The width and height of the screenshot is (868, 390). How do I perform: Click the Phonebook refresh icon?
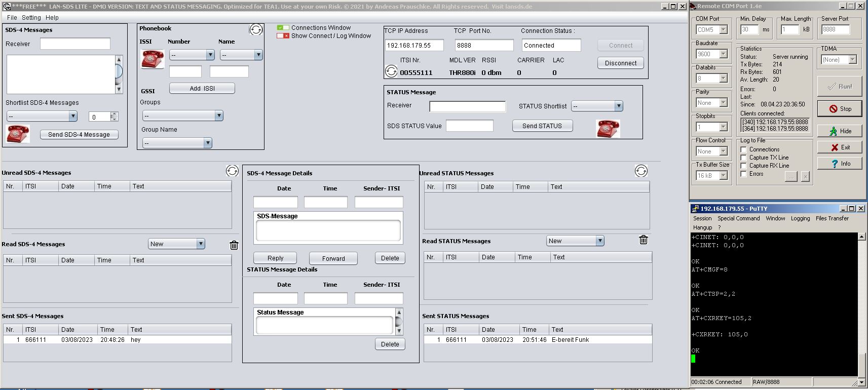256,30
